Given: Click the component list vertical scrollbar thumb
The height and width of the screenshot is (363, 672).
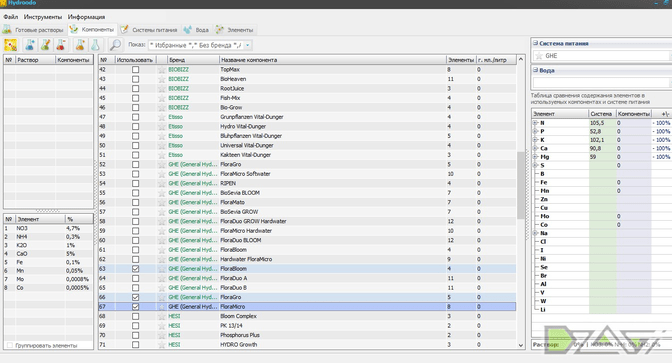Looking at the screenshot, I should tap(521, 185).
